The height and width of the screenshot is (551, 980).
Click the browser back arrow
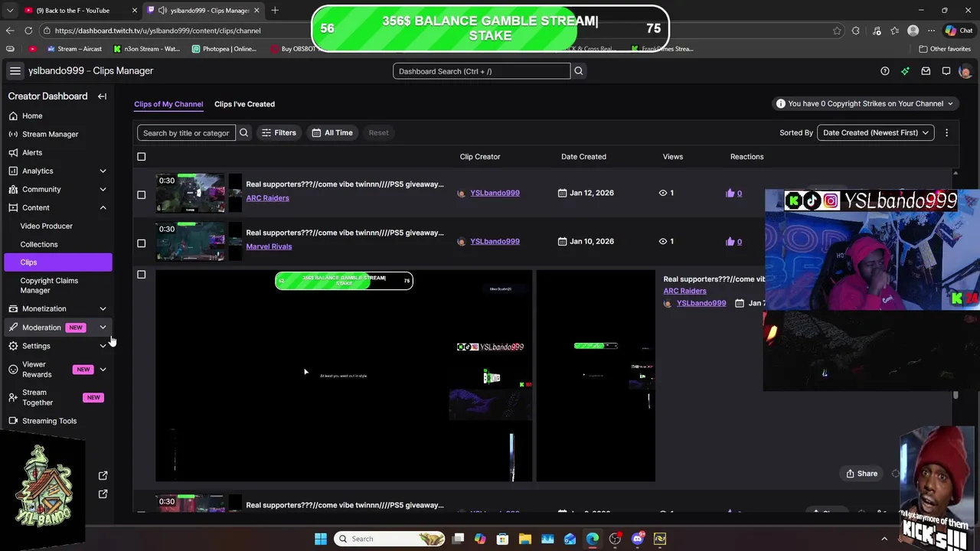10,31
